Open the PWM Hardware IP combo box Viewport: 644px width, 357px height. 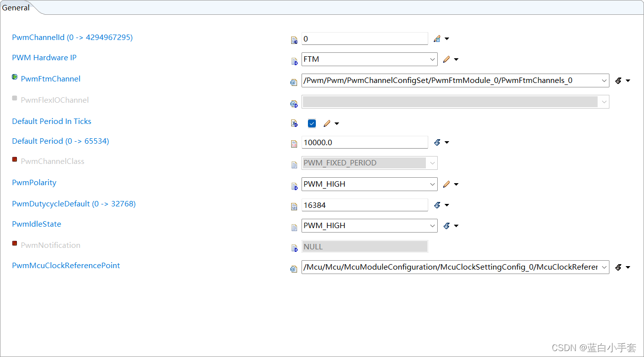[x=369, y=59]
